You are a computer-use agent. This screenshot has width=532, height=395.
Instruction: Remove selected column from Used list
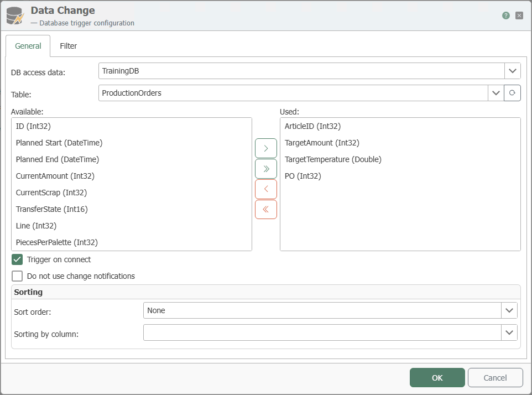[266, 189]
